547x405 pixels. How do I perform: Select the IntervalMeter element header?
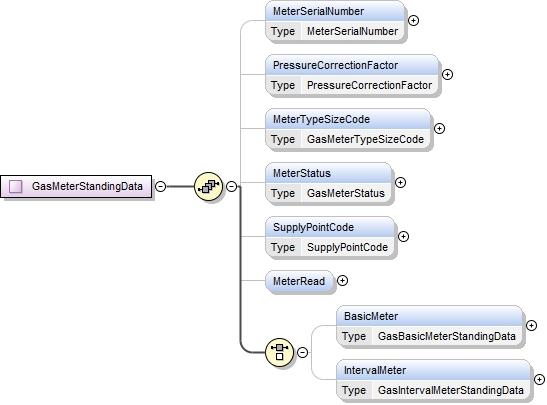(433, 370)
